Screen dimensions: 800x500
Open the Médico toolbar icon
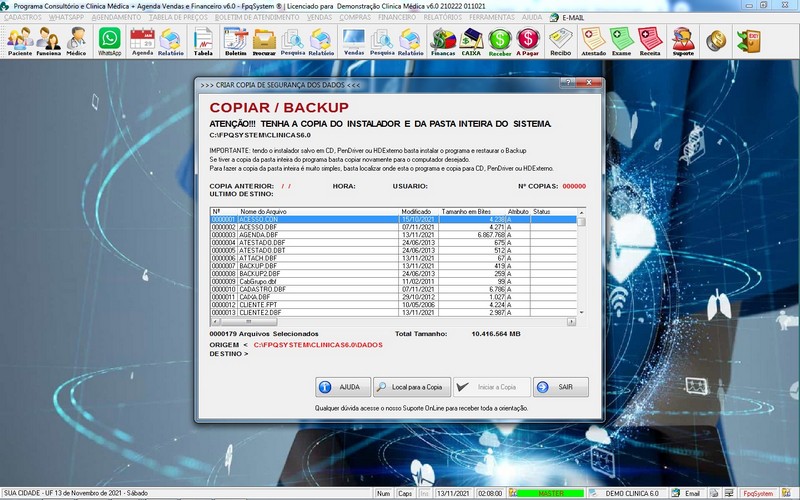77,41
